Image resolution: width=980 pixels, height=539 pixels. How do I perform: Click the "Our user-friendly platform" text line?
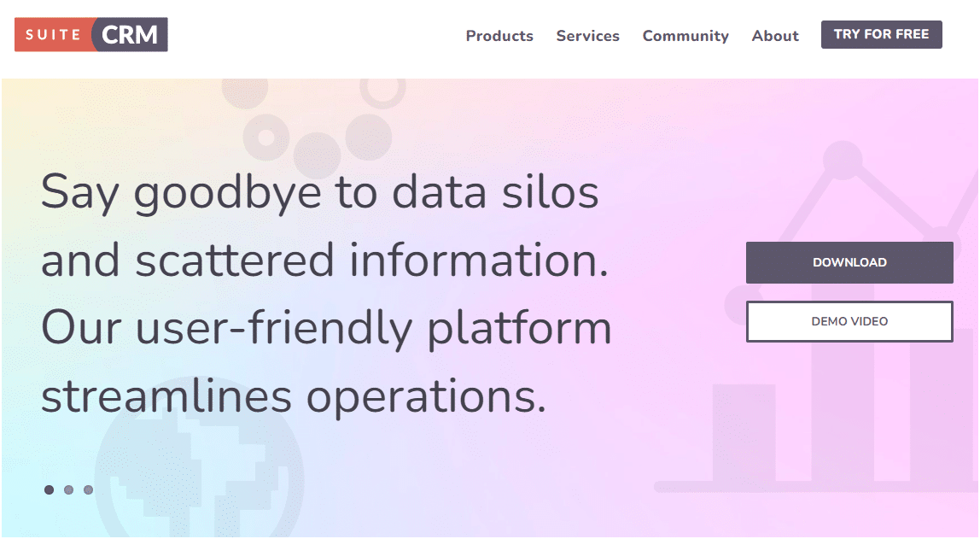pyautogui.click(x=326, y=328)
